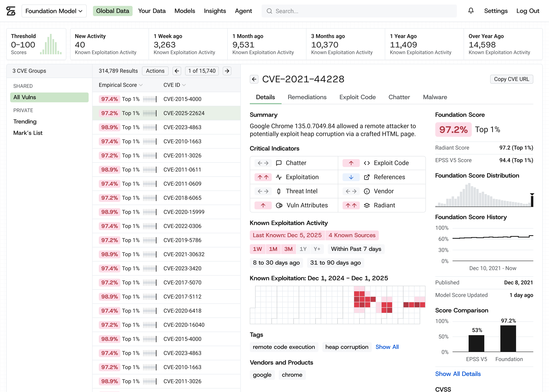The image size is (549, 392).
Task: Toggle the 1Y time range filter
Action: coord(303,249)
